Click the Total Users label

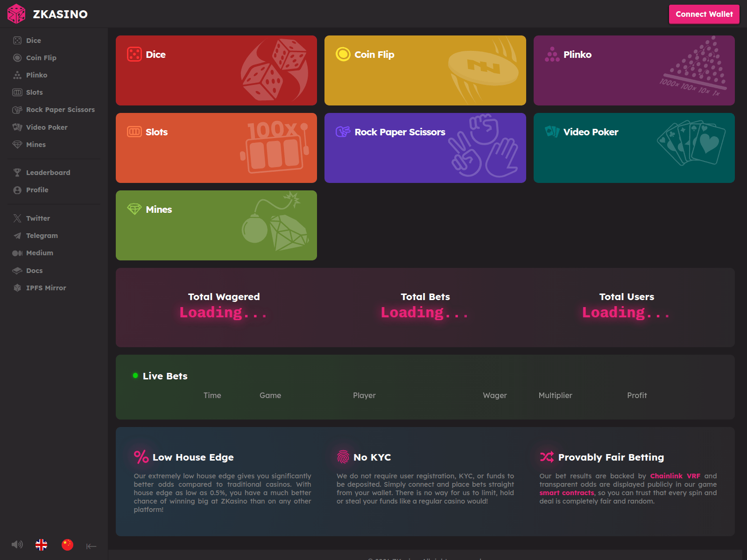coord(627,297)
